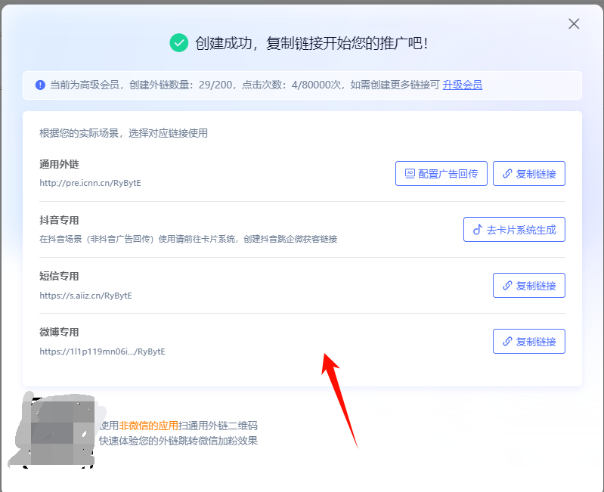Click the chain icon in 通用外链 copy button
The image size is (604, 492).
pyautogui.click(x=507, y=173)
